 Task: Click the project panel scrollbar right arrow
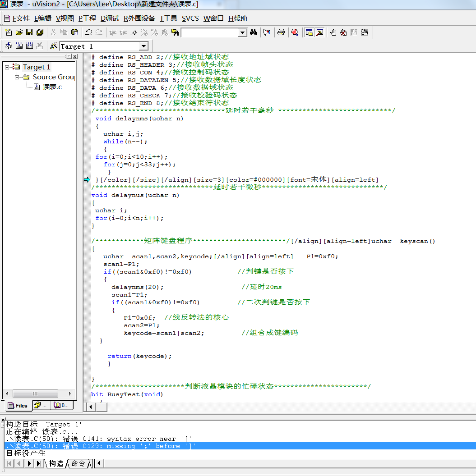coord(70,394)
